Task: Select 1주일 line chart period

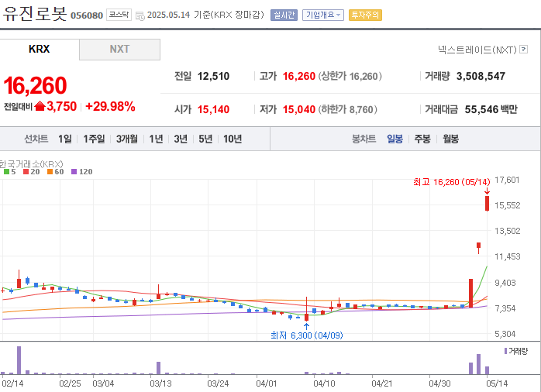Action: point(94,139)
